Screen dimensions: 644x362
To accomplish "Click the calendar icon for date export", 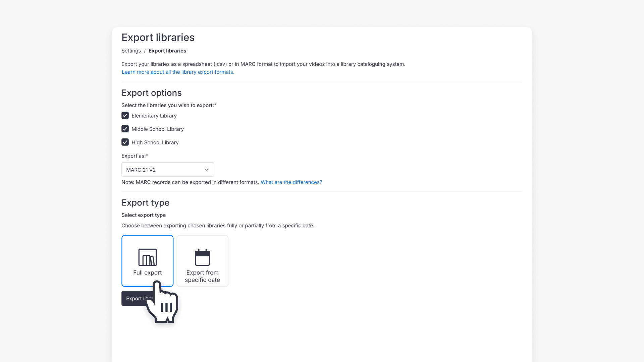I will pyautogui.click(x=202, y=257).
